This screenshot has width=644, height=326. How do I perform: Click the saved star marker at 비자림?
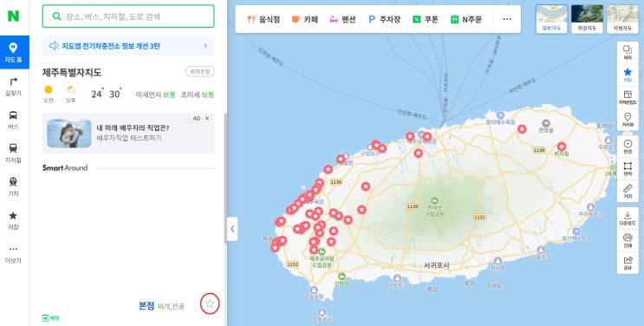tap(562, 147)
